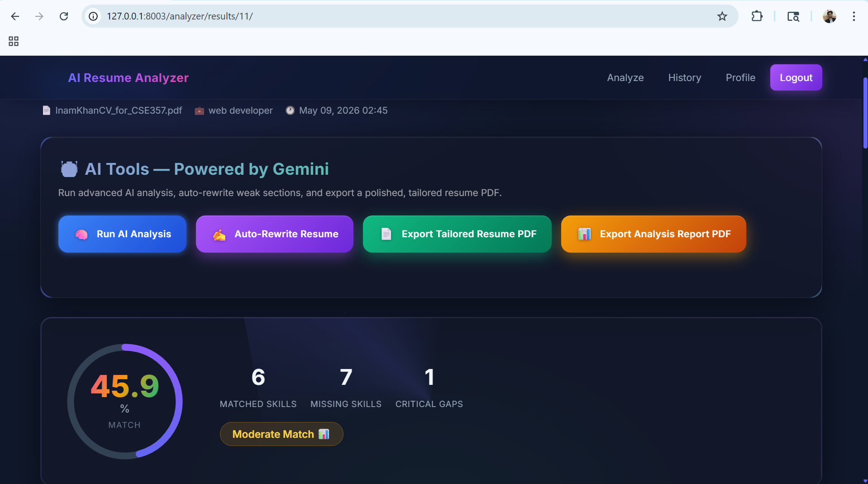Start Auto-Rewrite Resume
Viewport: 868px width, 484px height.
pos(274,234)
